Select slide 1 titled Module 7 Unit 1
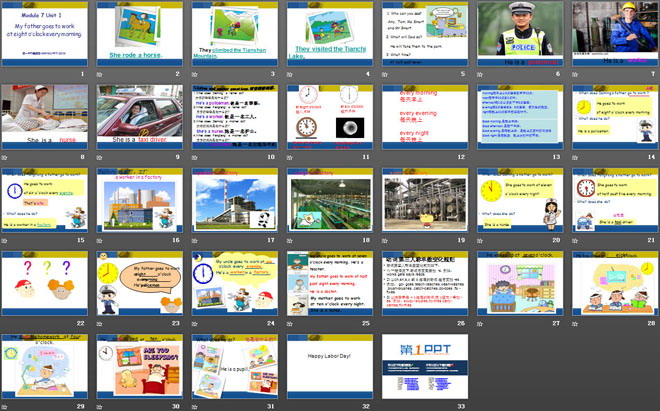Viewport: 660px width, 411px height. [45, 34]
